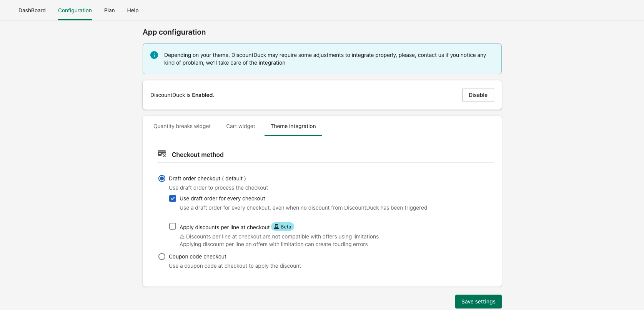Disable DiscountDuck with the Disable button

478,95
